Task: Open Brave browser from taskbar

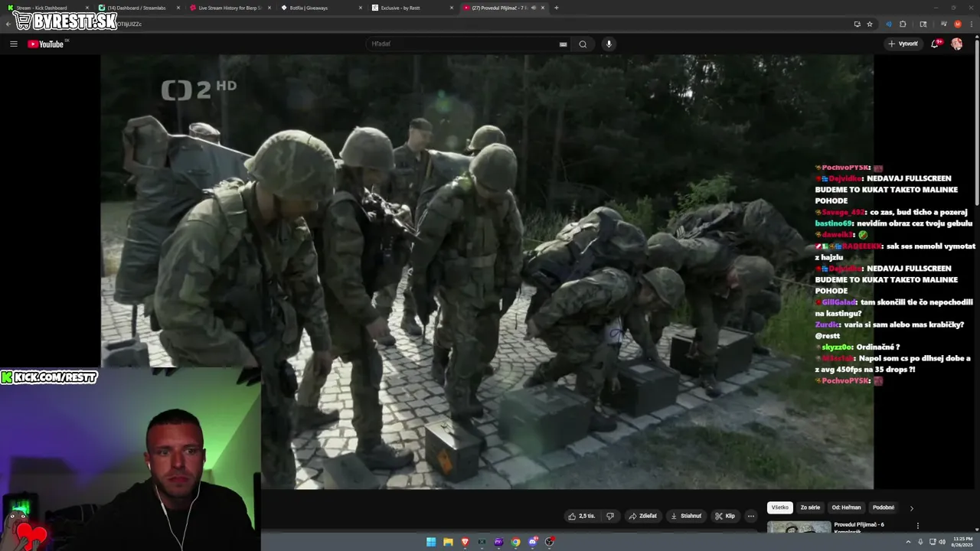Action: coord(465,542)
